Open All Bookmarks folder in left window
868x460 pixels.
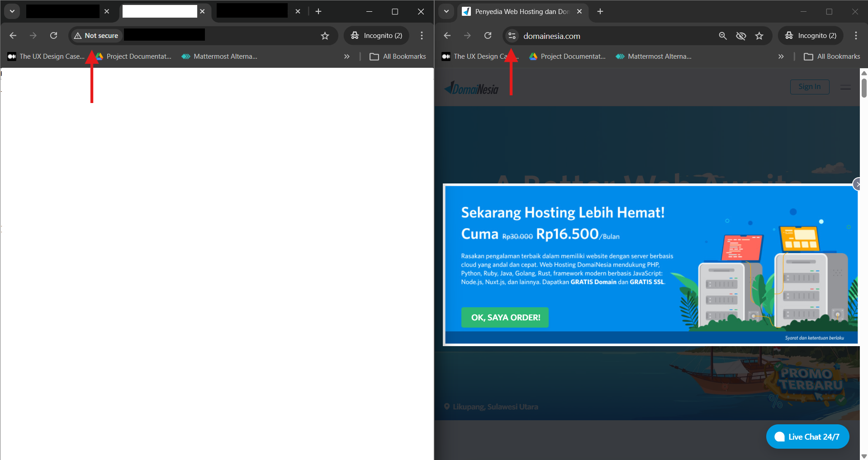point(398,56)
